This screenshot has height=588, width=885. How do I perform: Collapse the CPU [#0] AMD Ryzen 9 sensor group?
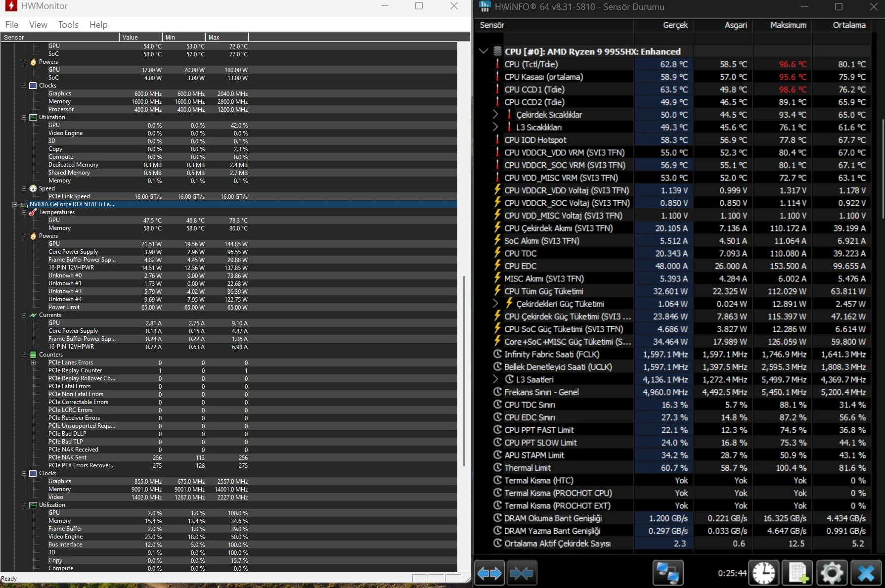coord(484,51)
